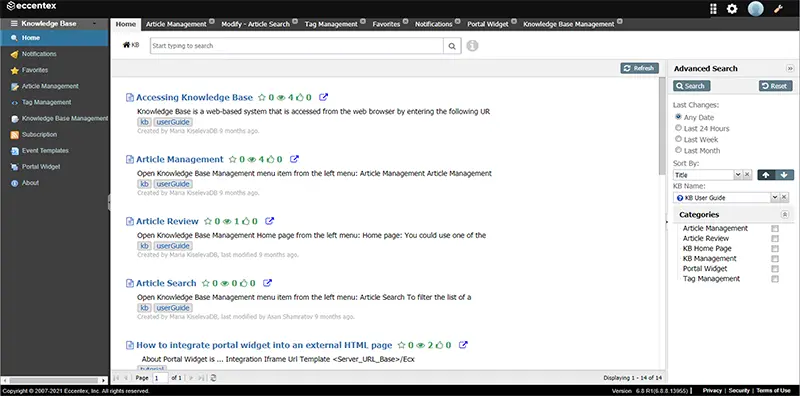The image size is (800, 396).
Task: Open the KB Name dropdown
Action: 775,197
